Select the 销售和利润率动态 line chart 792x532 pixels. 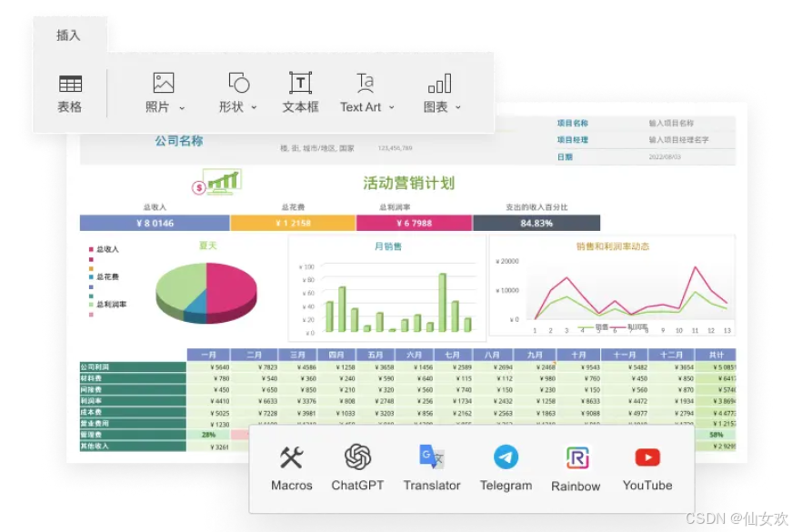[x=612, y=286]
